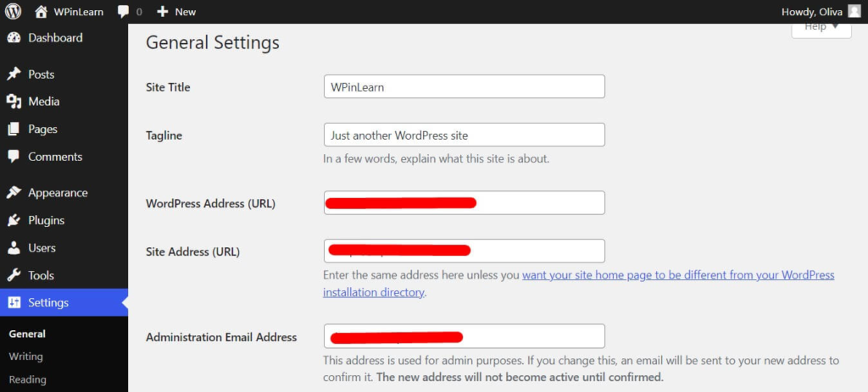Image resolution: width=868 pixels, height=392 pixels.
Task: Click the plus icon for New
Action: click(x=162, y=12)
